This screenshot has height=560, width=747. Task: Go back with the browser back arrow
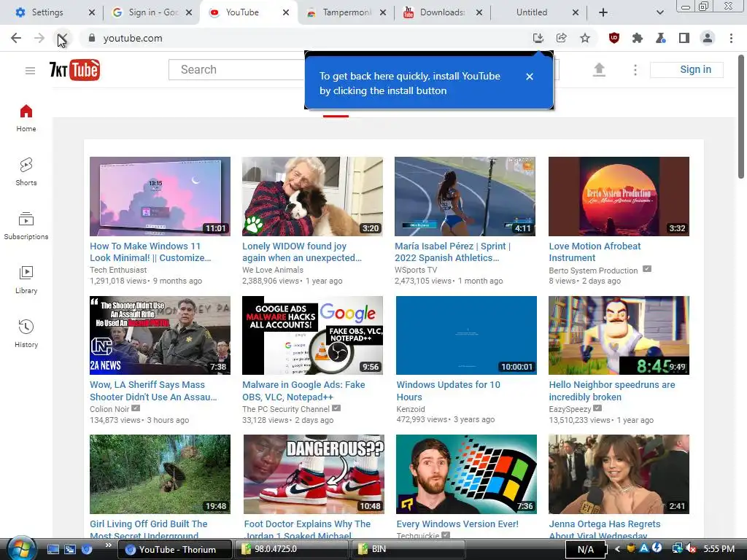pos(16,38)
